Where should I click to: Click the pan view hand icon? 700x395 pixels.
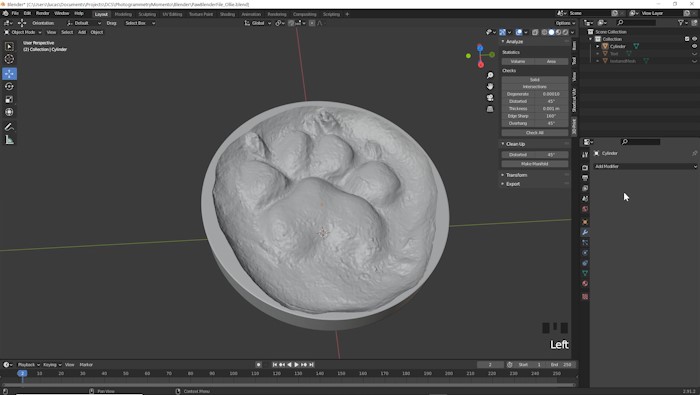coord(490,86)
